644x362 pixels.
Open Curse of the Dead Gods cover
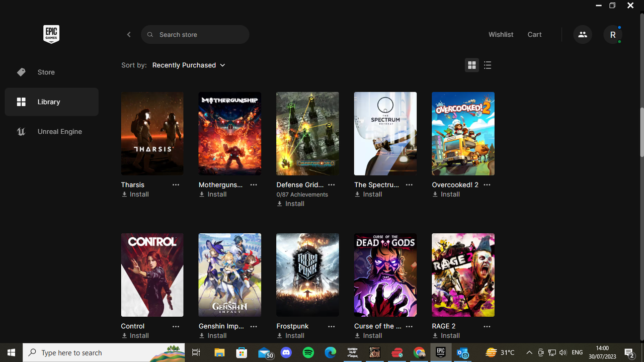tap(385, 275)
